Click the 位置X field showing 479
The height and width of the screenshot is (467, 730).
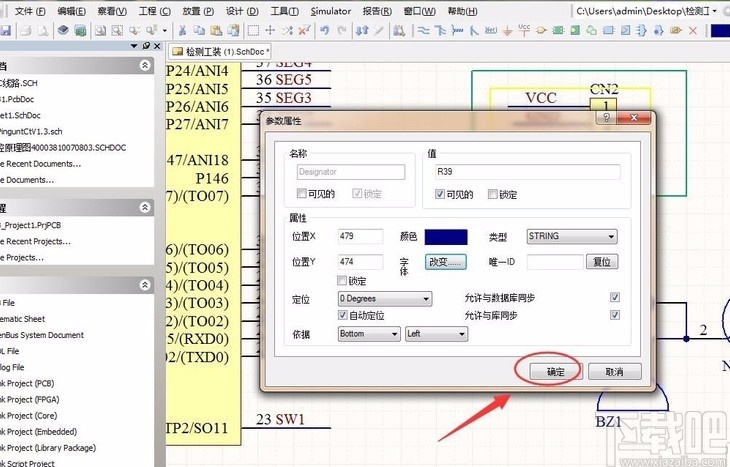click(360, 236)
